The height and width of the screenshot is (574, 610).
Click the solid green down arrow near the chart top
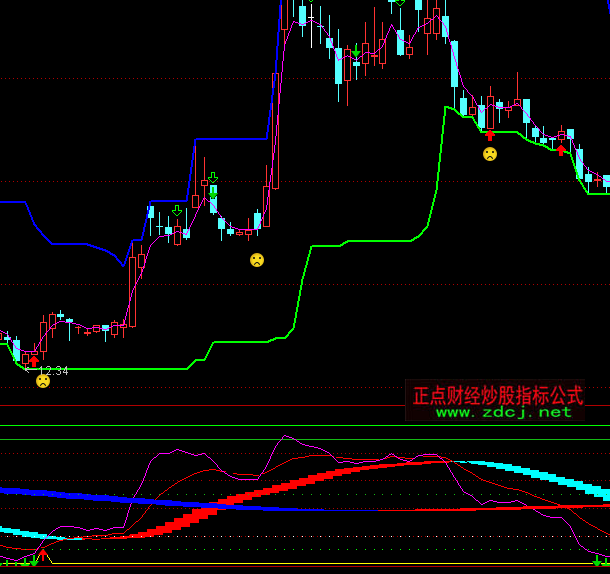(356, 50)
